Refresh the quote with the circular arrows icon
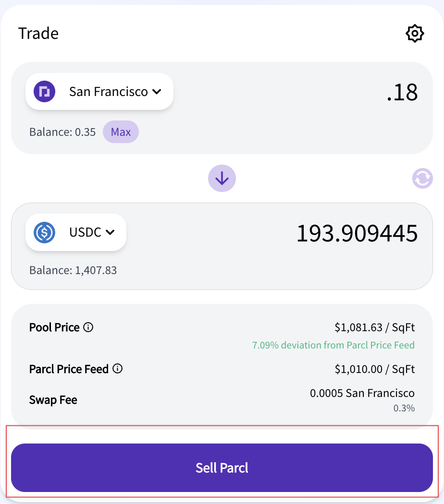This screenshot has height=504, width=444. [x=422, y=179]
